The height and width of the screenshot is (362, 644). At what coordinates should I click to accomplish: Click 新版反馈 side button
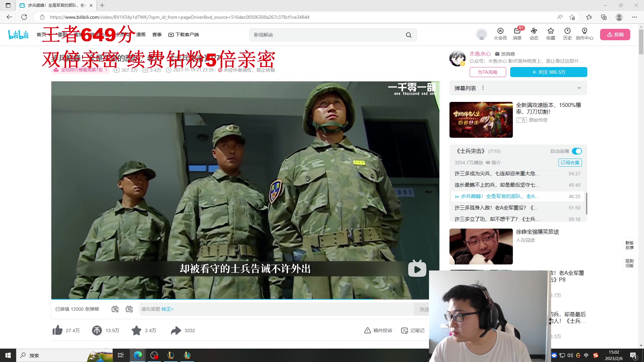click(629, 245)
